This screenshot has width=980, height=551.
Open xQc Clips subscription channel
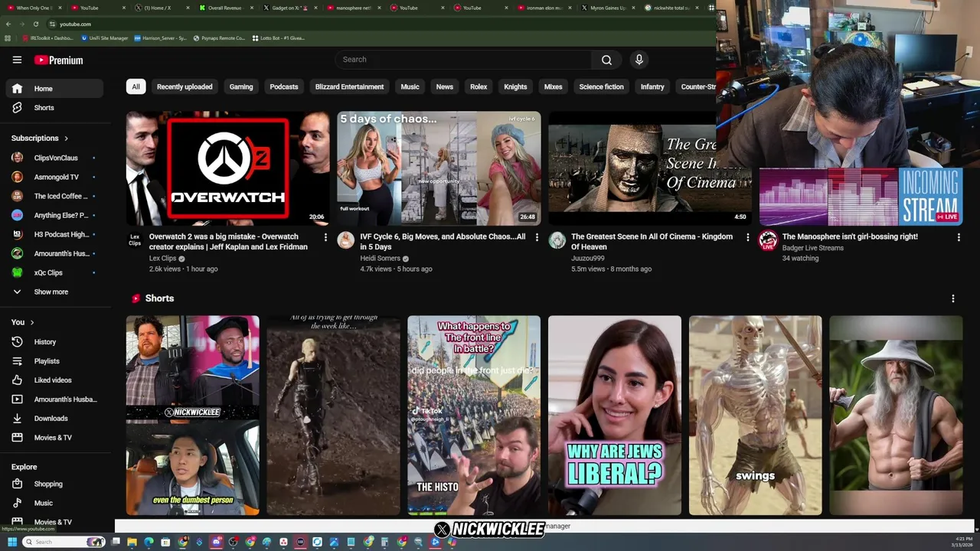tap(54, 272)
